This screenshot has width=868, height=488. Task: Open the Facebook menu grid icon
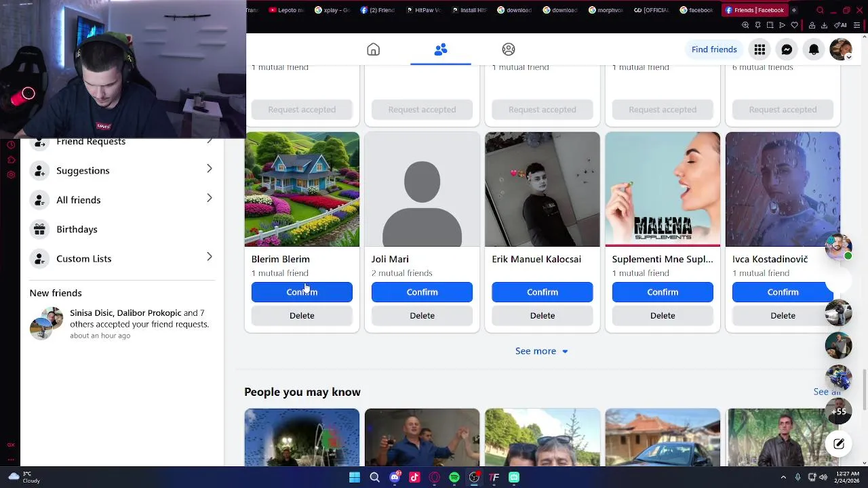[759, 49]
